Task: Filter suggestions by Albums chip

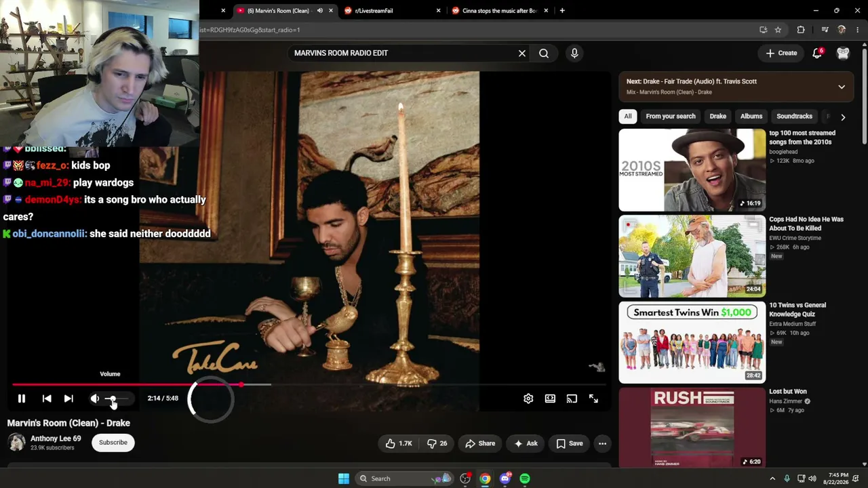Action: click(751, 117)
